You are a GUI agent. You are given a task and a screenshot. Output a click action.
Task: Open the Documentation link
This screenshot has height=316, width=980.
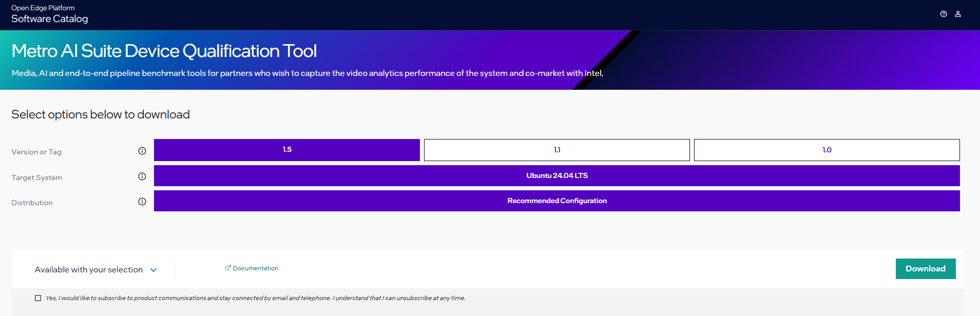(x=252, y=268)
